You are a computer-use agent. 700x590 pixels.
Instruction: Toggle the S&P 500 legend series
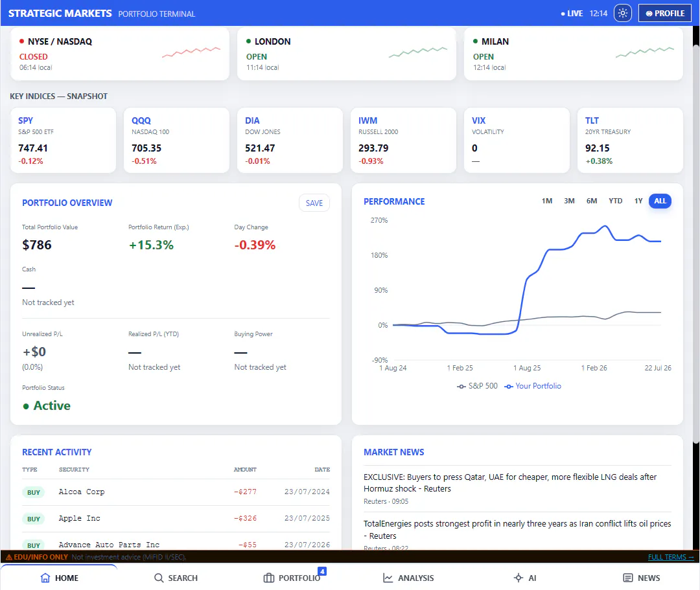477,386
